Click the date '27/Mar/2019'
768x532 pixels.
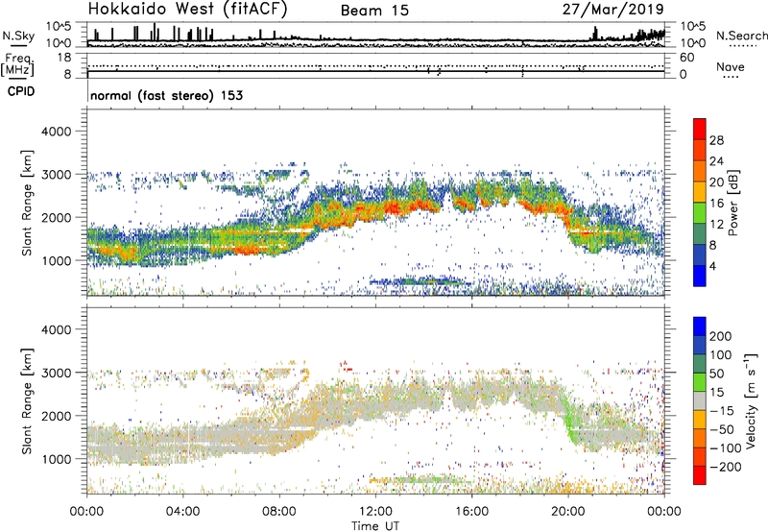pyautogui.click(x=613, y=10)
